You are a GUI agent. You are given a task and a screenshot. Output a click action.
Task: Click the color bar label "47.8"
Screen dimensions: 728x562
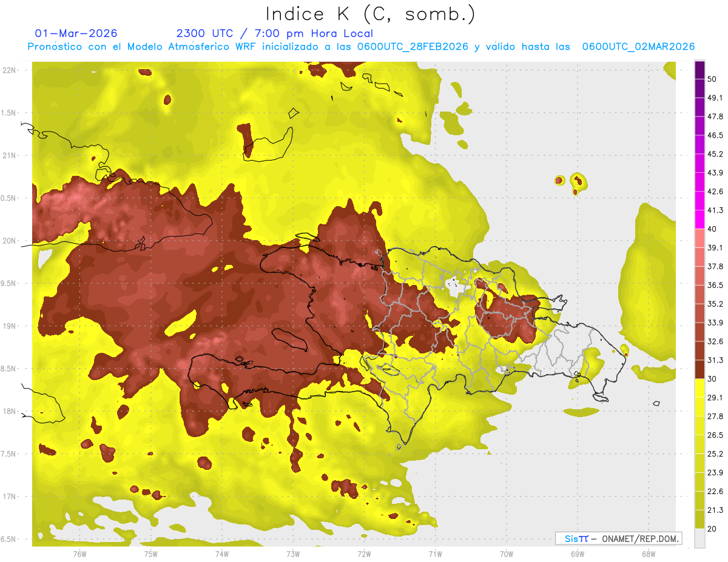point(715,116)
